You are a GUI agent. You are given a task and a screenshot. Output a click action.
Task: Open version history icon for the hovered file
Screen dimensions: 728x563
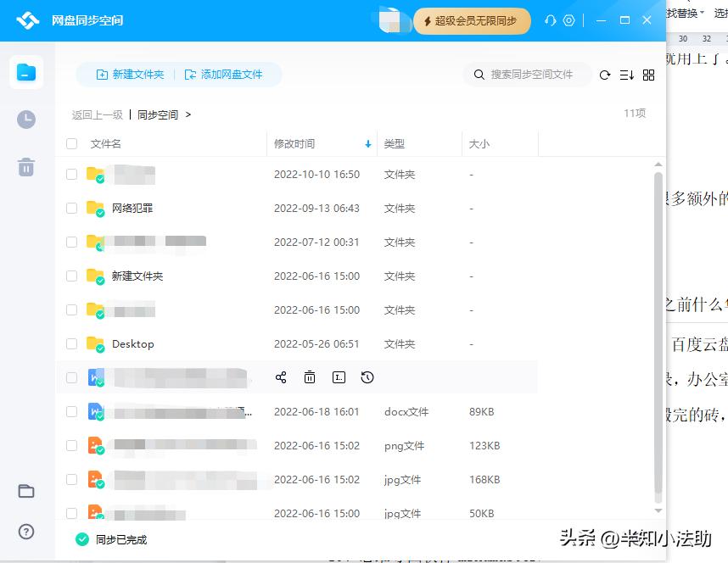pyautogui.click(x=367, y=377)
